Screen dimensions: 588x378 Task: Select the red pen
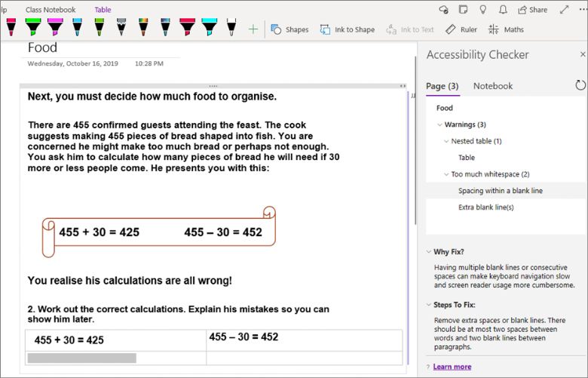(x=11, y=27)
